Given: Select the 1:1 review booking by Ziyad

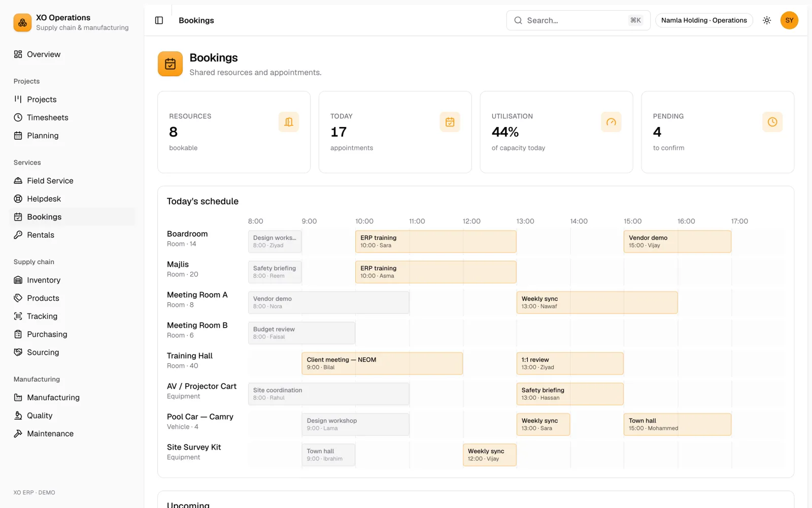Looking at the screenshot, I should tap(570, 363).
